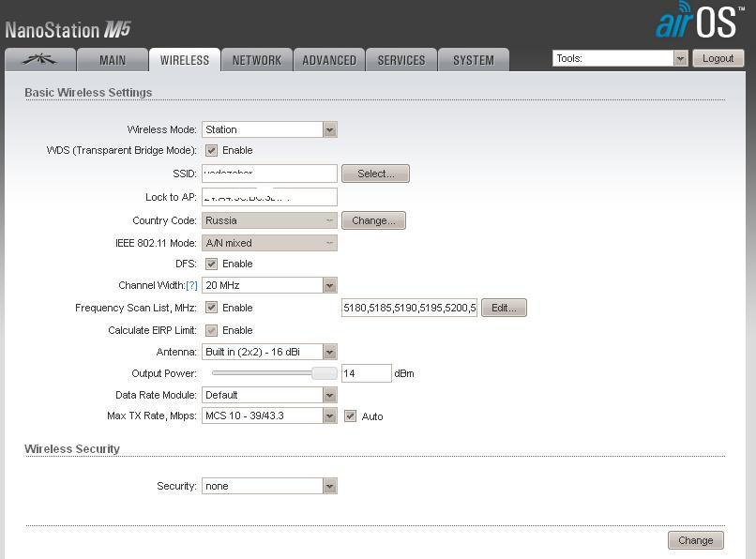Open the IEEE 802.11 Mode dropdown

pos(269,243)
